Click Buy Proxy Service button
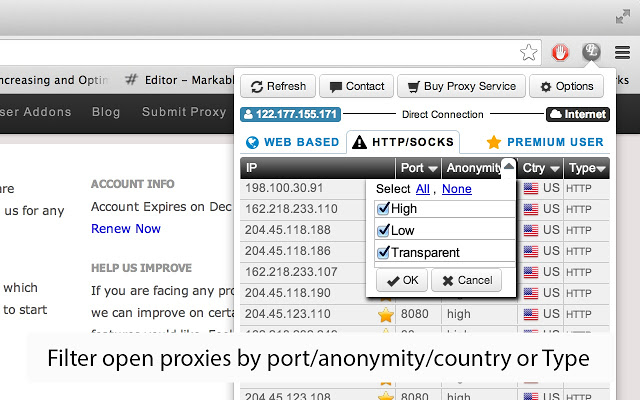The image size is (640, 400). point(461,86)
